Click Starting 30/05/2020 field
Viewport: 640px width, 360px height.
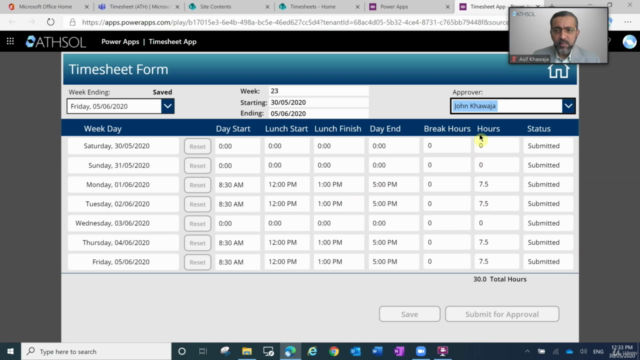click(x=318, y=102)
